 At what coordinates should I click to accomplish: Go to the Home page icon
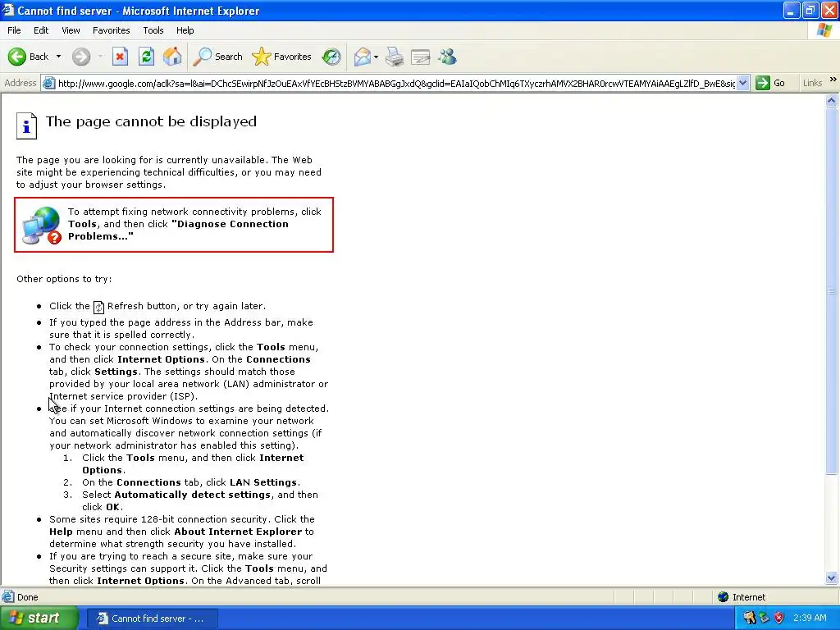[x=172, y=57]
